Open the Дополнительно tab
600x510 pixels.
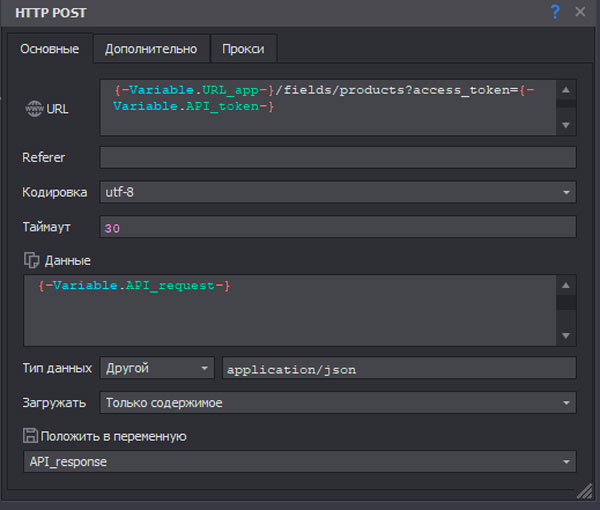151,49
